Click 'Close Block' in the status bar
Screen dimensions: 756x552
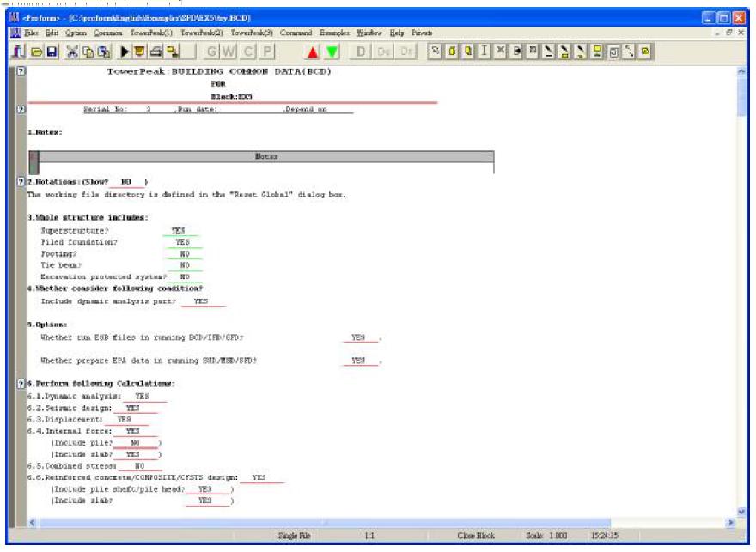click(x=476, y=536)
